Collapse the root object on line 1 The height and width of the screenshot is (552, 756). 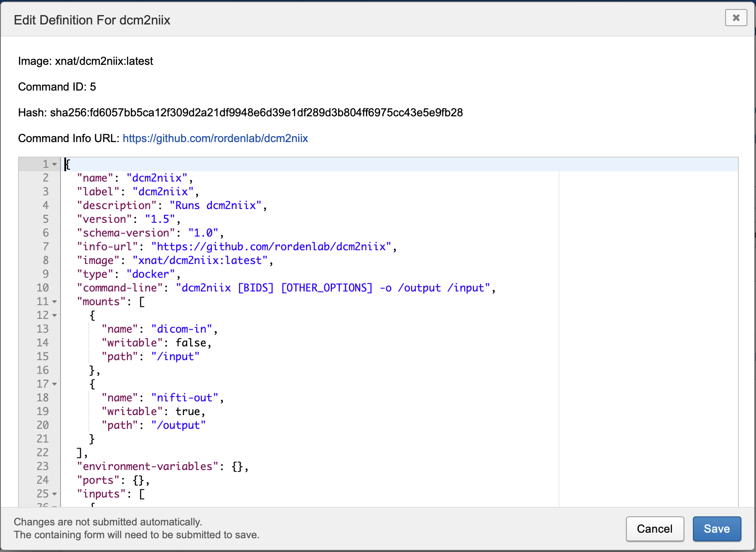[x=54, y=164]
